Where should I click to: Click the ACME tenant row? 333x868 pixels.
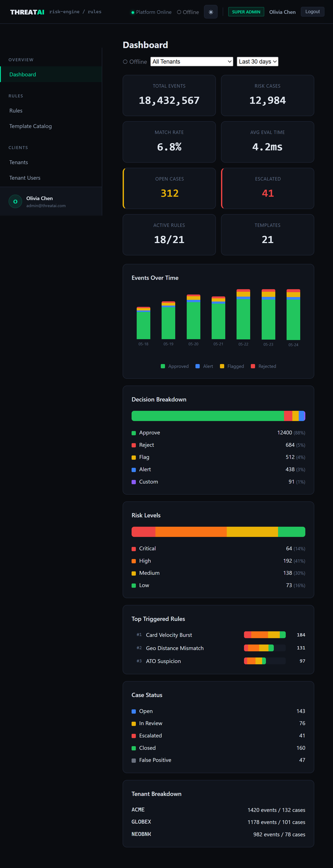218,810
